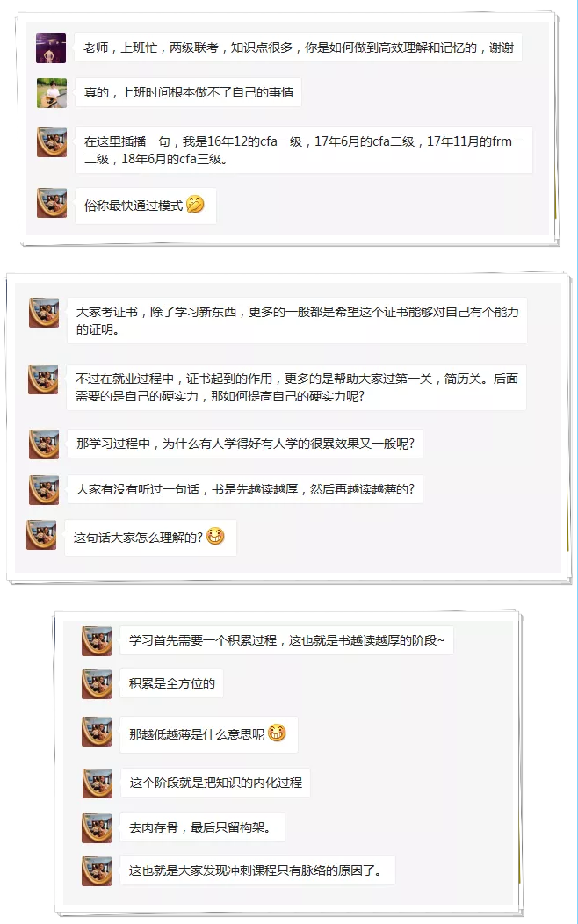Screen dimensions: 578x924
Task: Select message '学习首先需要一个积累过程'
Action: (286, 640)
